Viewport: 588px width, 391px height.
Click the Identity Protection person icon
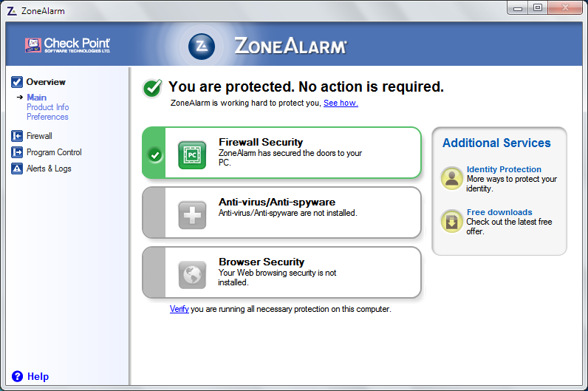coord(452,178)
